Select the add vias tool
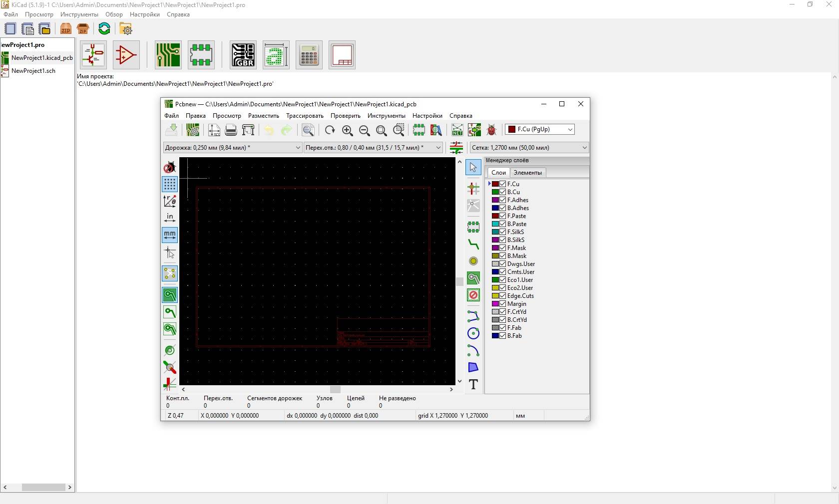The width and height of the screenshot is (839, 504). 473,261
